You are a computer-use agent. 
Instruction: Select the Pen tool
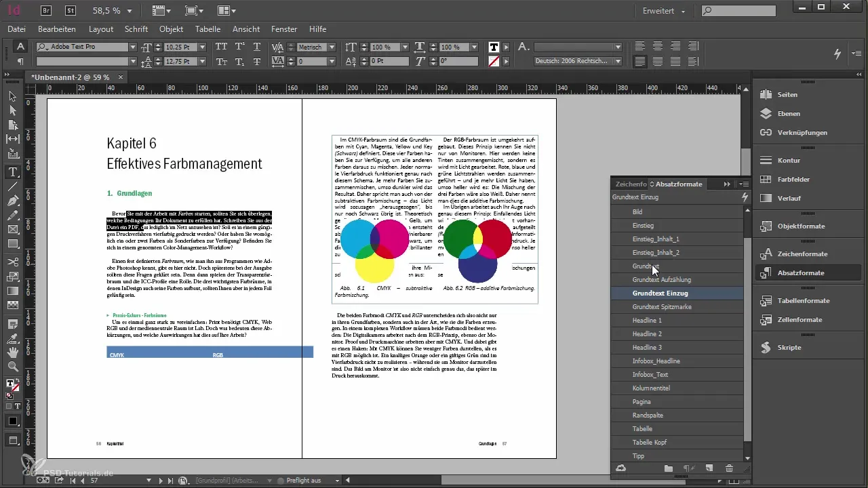[x=12, y=201]
